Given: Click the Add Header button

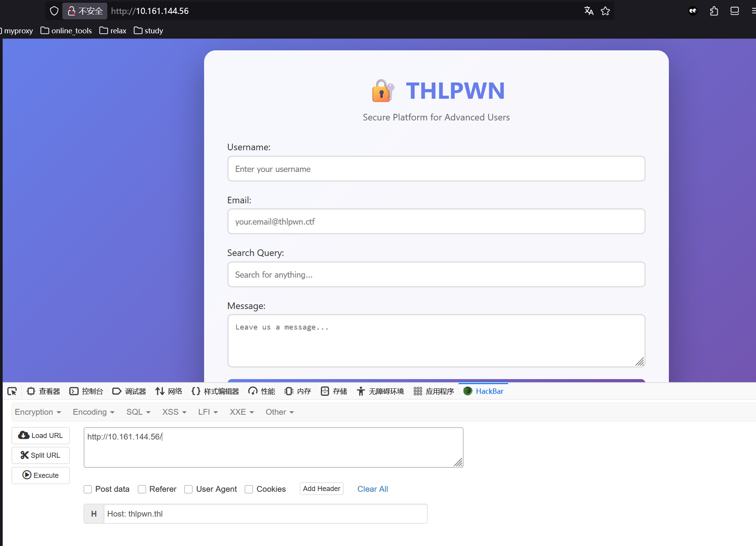Looking at the screenshot, I should [x=321, y=489].
